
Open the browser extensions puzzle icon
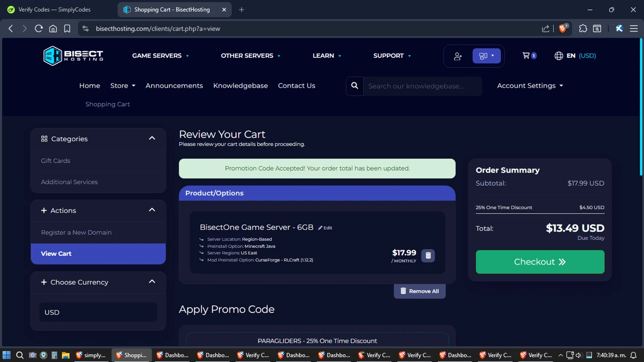[x=583, y=29]
